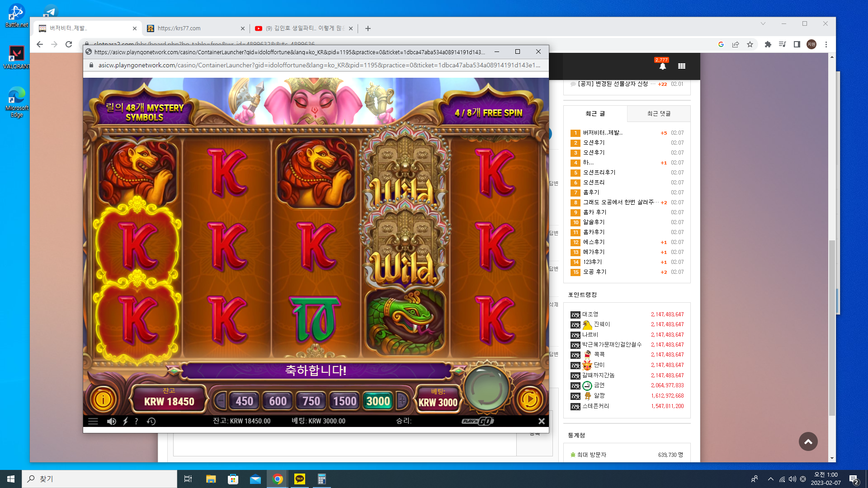The image size is (868, 488).
Task: Click the Google icon in address bar
Action: click(x=721, y=44)
